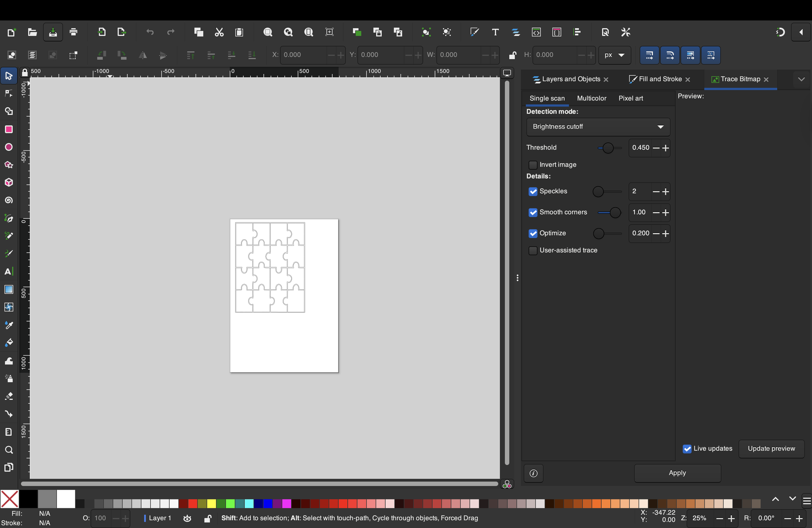Viewport: 812px width, 528px height.
Task: Select the Gradient tool
Action: (9, 289)
